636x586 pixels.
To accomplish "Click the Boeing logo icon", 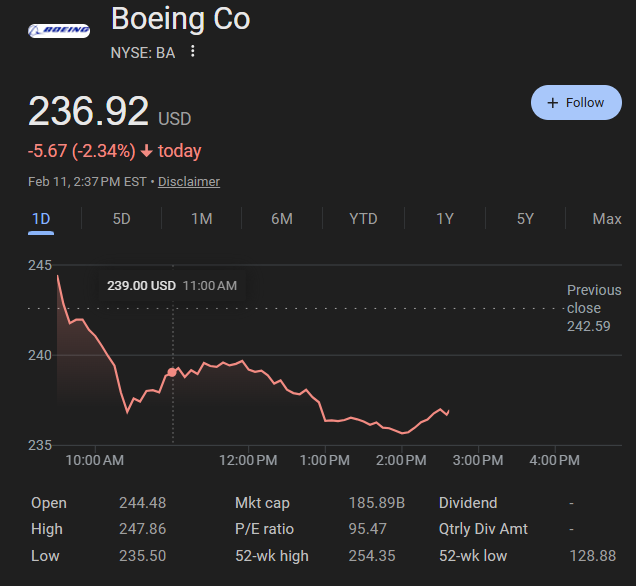I will 58,31.
